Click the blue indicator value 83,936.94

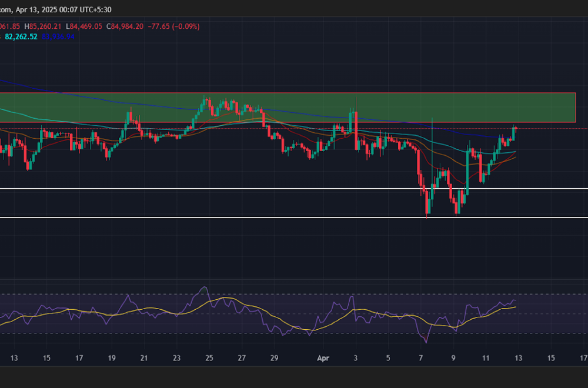[x=58, y=36]
